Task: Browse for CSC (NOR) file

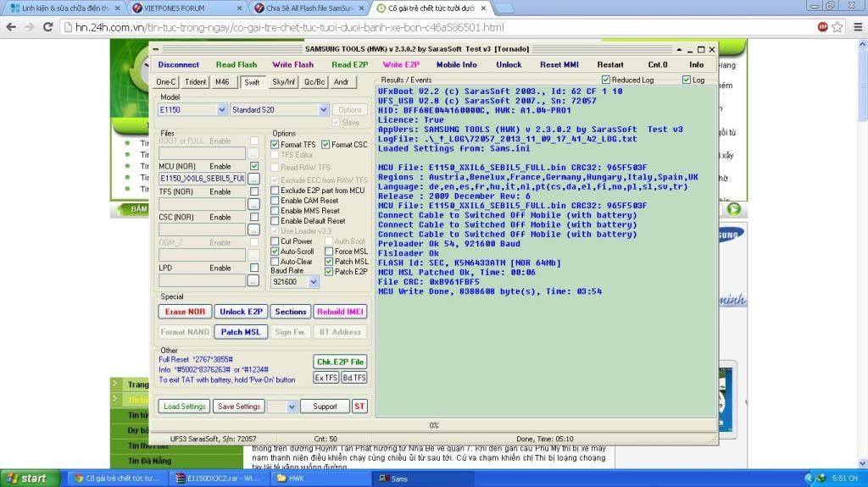Action: pyautogui.click(x=253, y=230)
